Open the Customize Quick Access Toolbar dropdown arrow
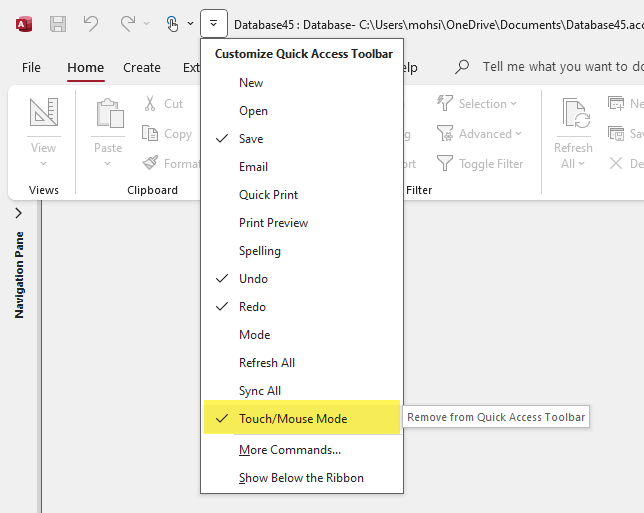Image resolution: width=644 pixels, height=513 pixels. [214, 23]
